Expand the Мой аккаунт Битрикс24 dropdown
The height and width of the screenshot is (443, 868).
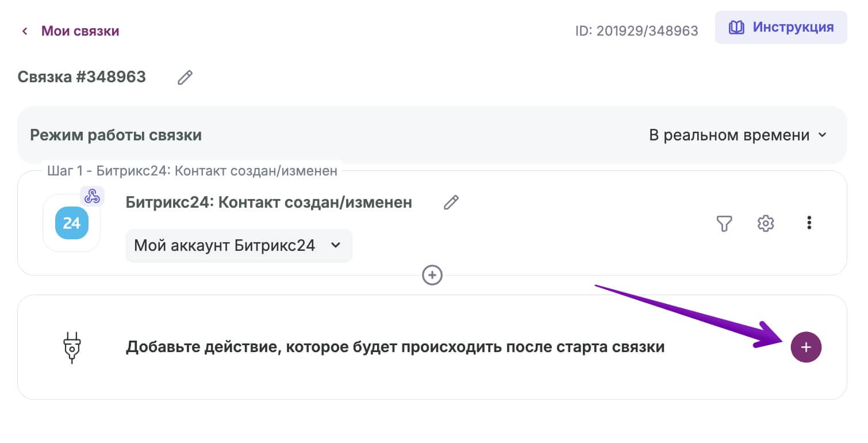click(x=239, y=246)
